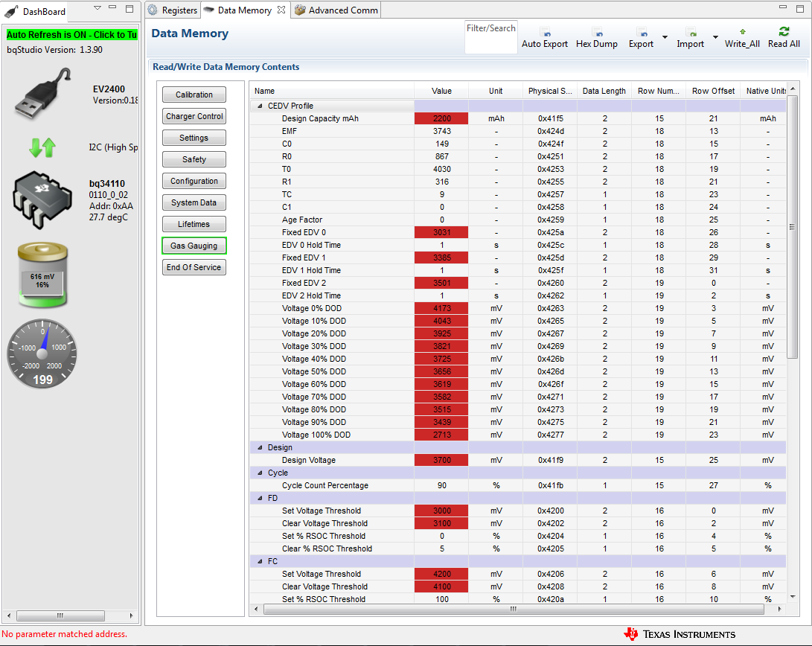812x646 pixels.
Task: Select the DashBoard tab
Action: 36,11
